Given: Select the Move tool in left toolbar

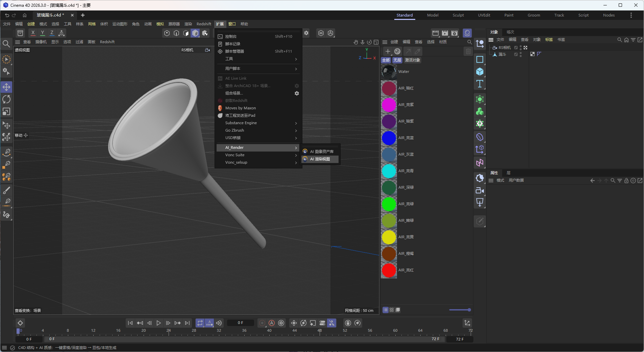Looking at the screenshot, I should [6, 87].
